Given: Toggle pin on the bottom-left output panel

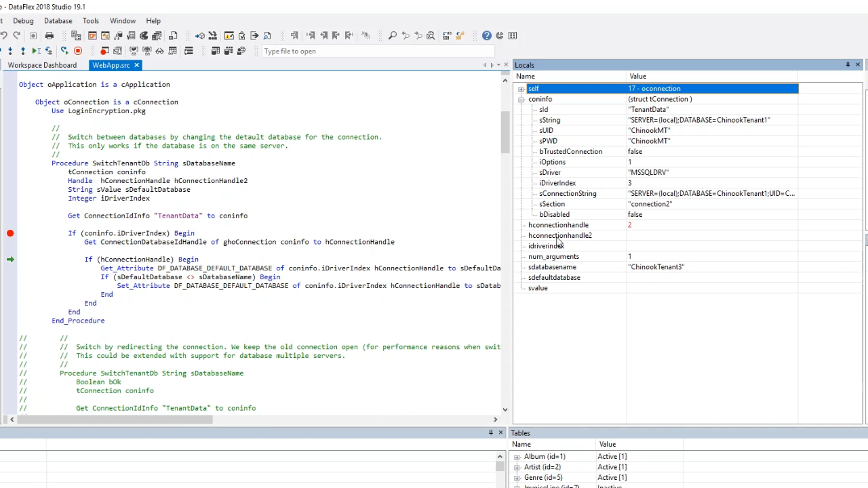Looking at the screenshot, I should (490, 432).
